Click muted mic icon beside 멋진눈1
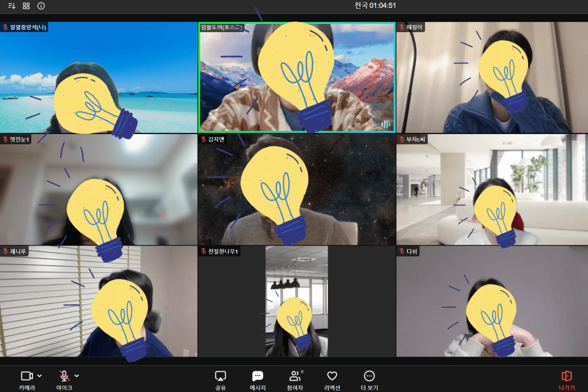Image resolution: width=588 pixels, height=392 pixels. 5,139
